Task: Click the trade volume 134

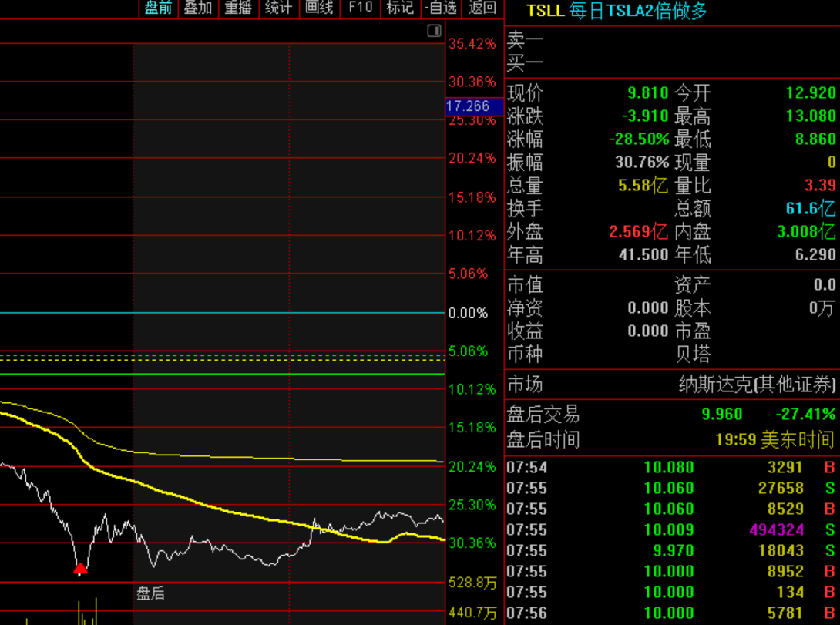Action: click(x=790, y=593)
